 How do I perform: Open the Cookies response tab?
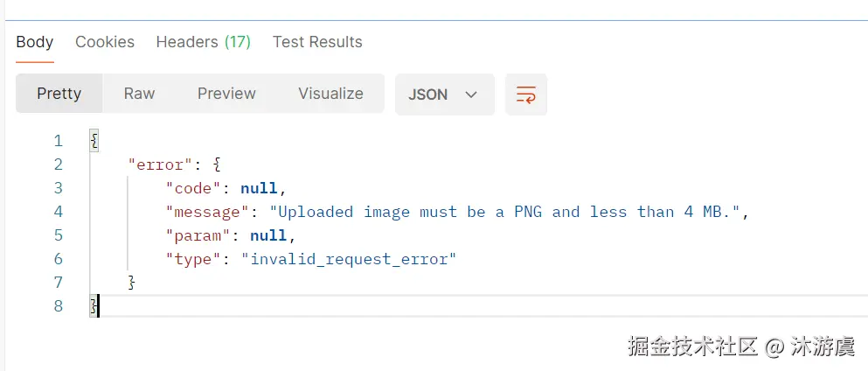105,42
